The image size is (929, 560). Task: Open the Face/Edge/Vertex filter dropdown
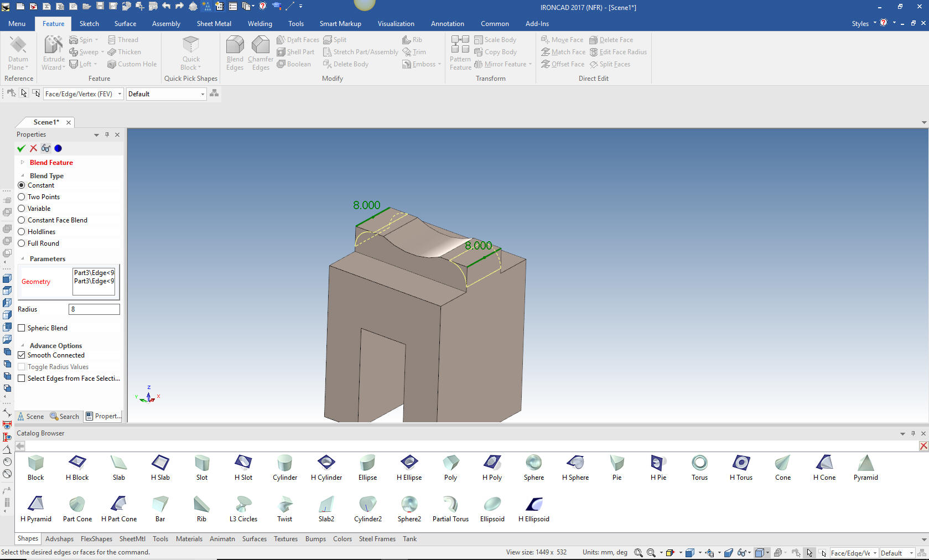[119, 94]
